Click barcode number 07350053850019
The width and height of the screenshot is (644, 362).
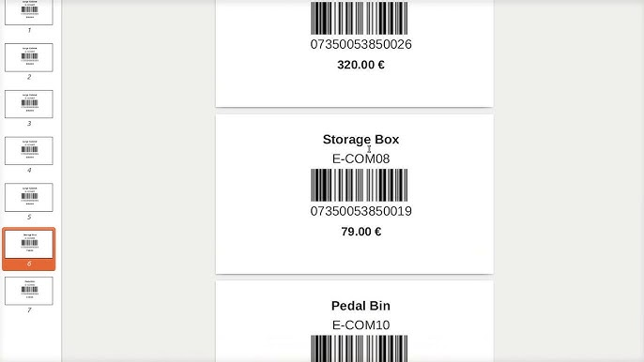360,211
